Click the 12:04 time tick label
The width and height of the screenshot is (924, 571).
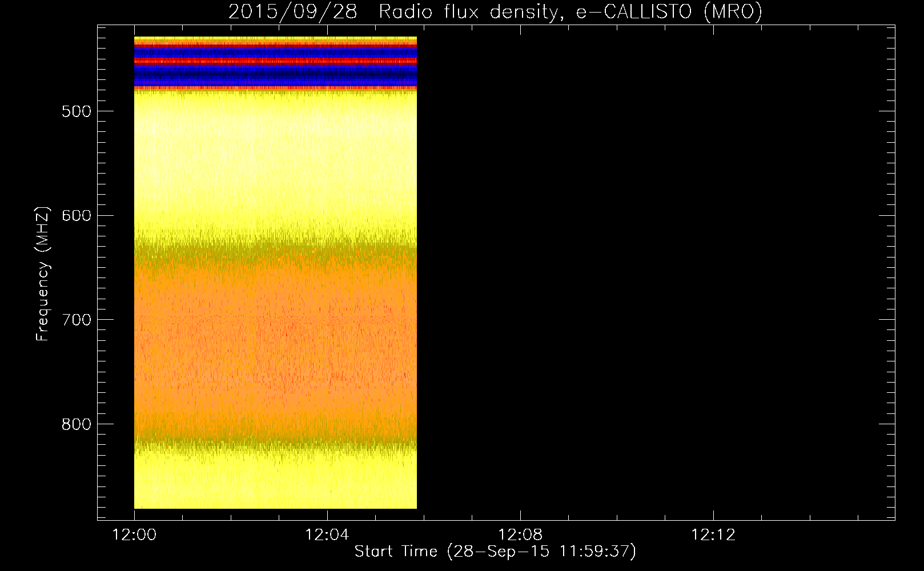327,535
